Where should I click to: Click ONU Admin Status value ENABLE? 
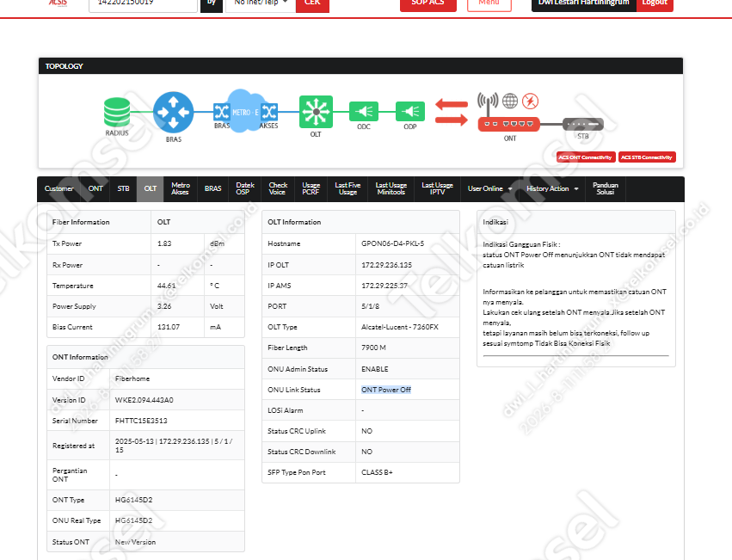pos(374,369)
